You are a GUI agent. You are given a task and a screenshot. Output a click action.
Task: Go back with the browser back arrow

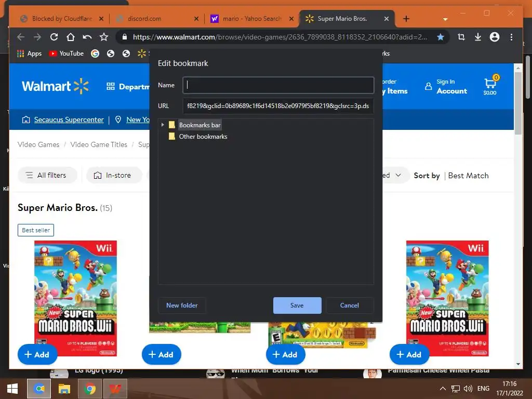click(x=21, y=37)
